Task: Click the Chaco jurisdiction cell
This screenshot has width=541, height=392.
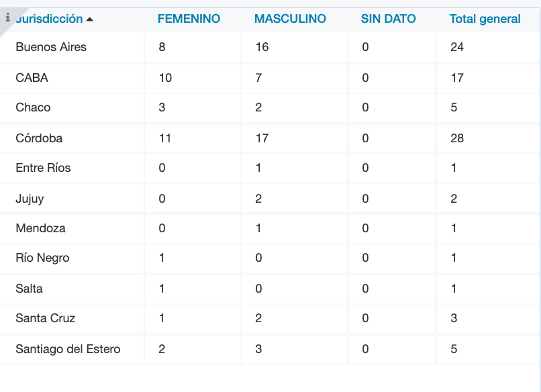Action: pos(33,107)
